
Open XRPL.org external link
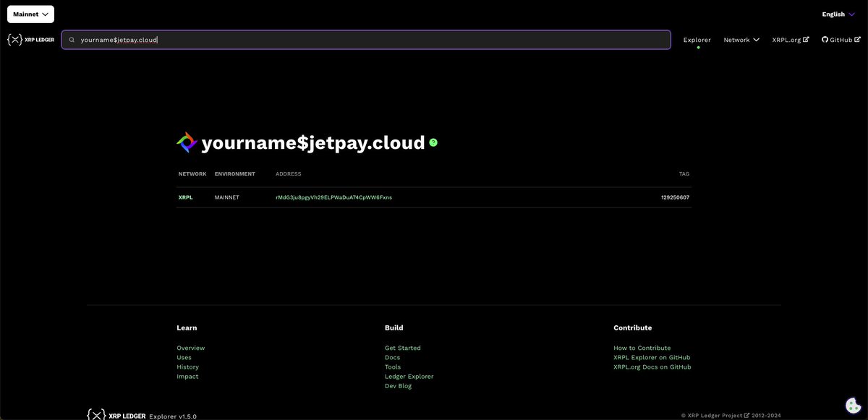tap(791, 40)
